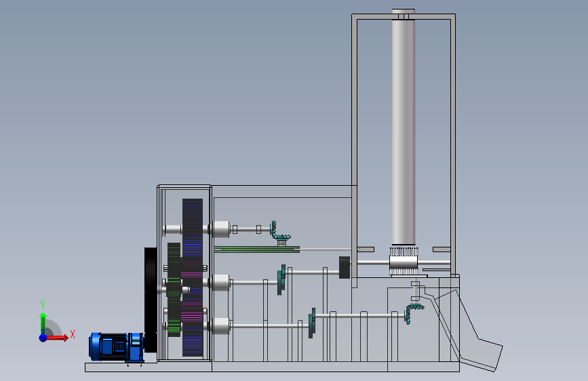The image size is (588, 381).
Task: Select the green horizontal plate
Action: (256, 249)
